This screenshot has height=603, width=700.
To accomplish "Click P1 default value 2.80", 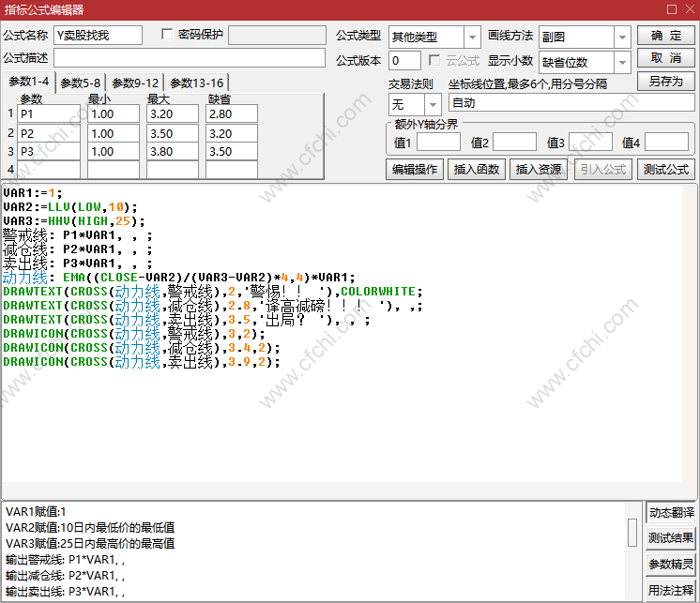I will 232,114.
